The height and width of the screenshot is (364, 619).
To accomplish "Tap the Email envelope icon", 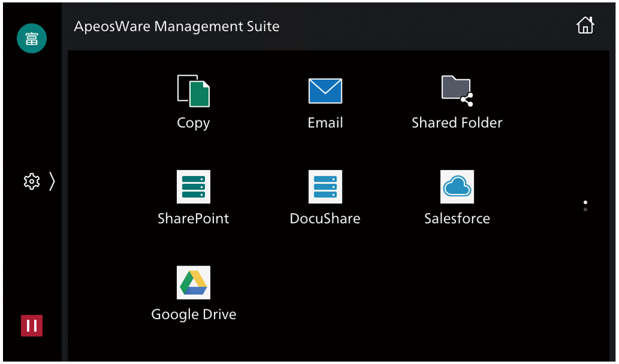I will tap(325, 91).
